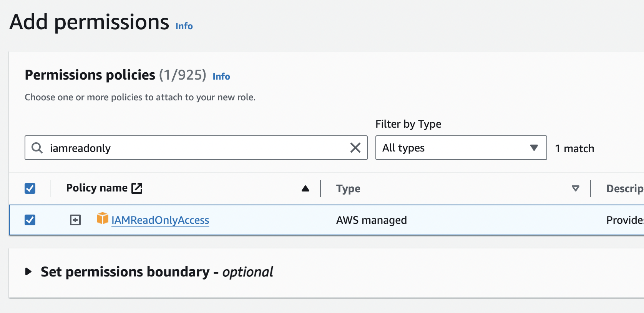The width and height of the screenshot is (644, 313).
Task: Click the Info link beside Permissions policies
Action: tap(221, 77)
